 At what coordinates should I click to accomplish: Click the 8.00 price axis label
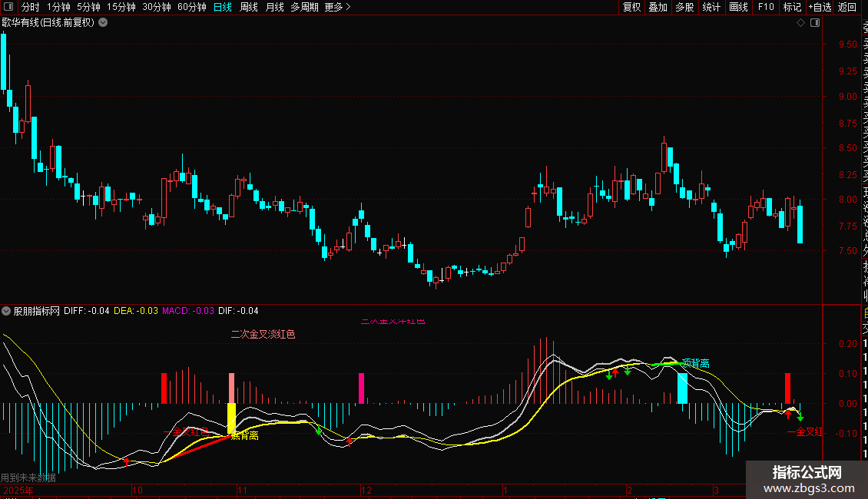point(847,199)
